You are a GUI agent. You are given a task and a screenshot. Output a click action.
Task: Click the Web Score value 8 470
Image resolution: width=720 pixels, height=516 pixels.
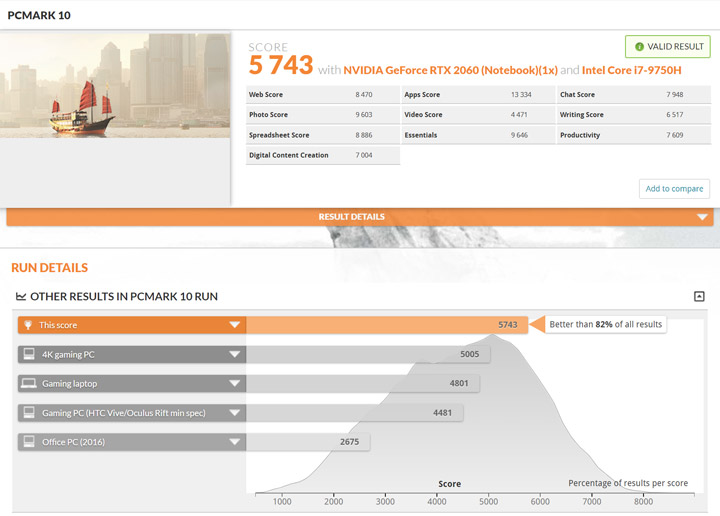coord(364,95)
